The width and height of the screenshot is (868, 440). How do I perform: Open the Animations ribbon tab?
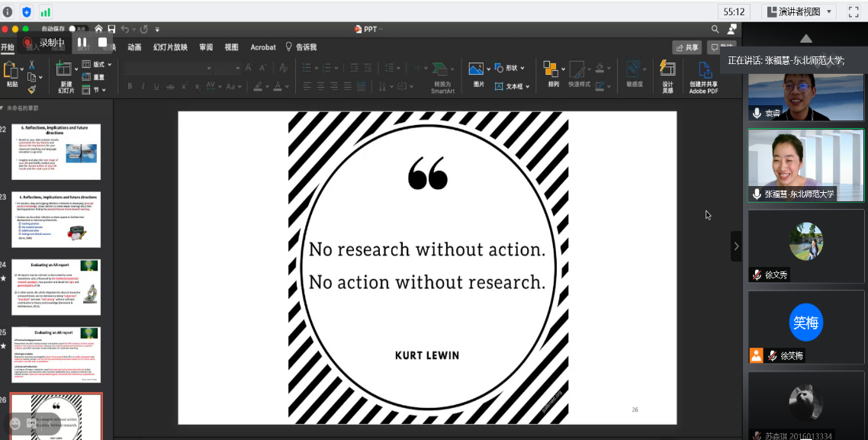coord(134,47)
